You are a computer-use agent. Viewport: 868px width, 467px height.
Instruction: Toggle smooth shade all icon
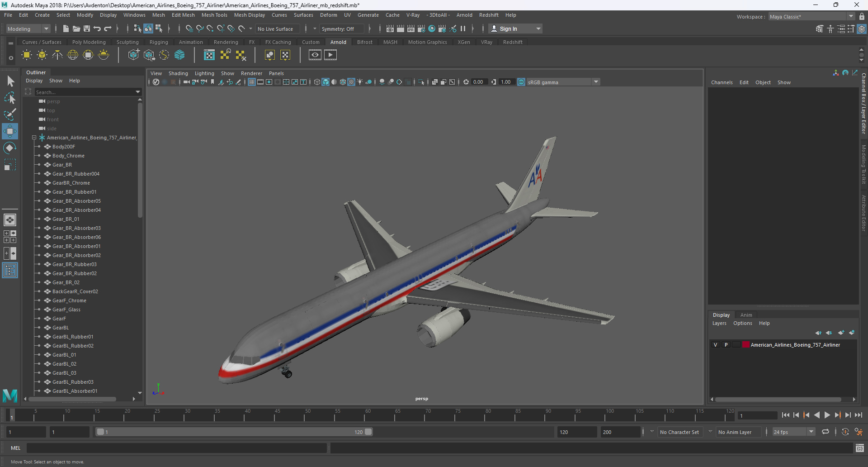pyautogui.click(x=325, y=82)
